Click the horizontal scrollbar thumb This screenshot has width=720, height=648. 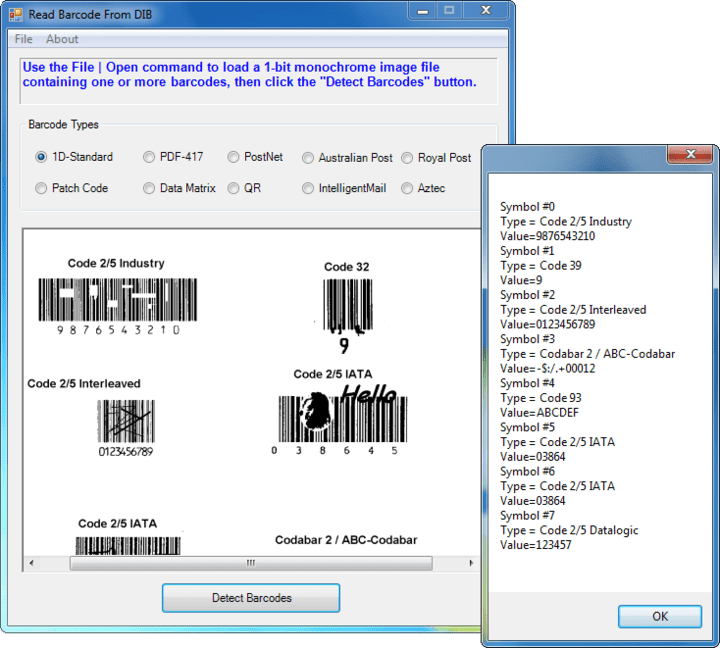coord(251,563)
